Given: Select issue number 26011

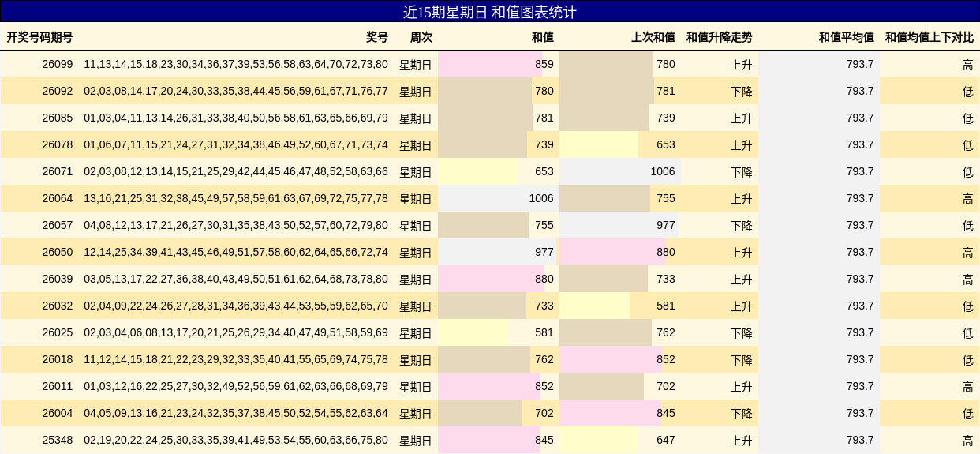Looking at the screenshot, I should pyautogui.click(x=58, y=386).
